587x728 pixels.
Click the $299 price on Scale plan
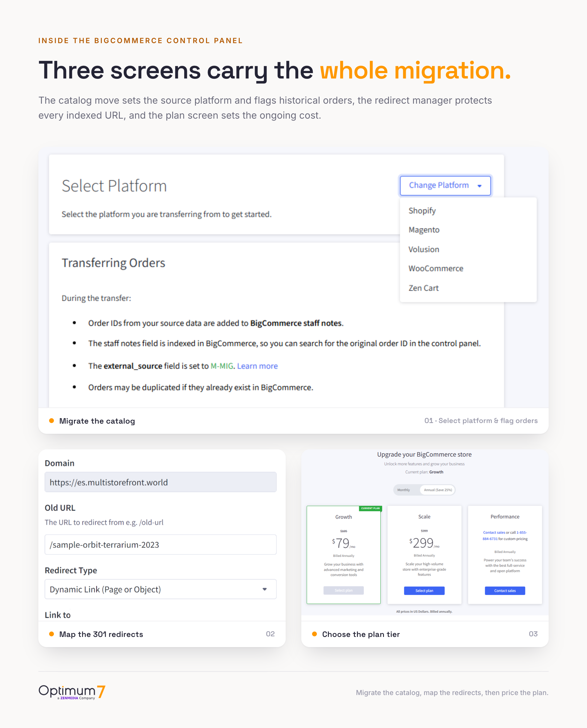point(424,543)
